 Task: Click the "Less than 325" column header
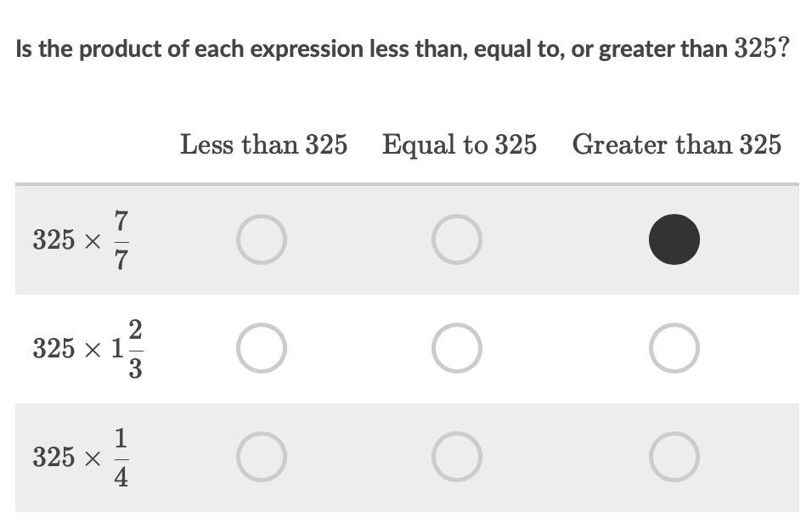[263, 145]
